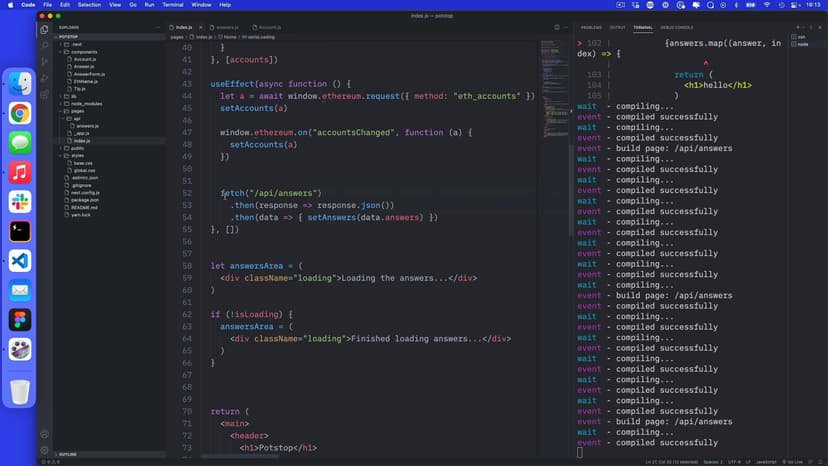Open Slack from the Dock

tap(20, 201)
